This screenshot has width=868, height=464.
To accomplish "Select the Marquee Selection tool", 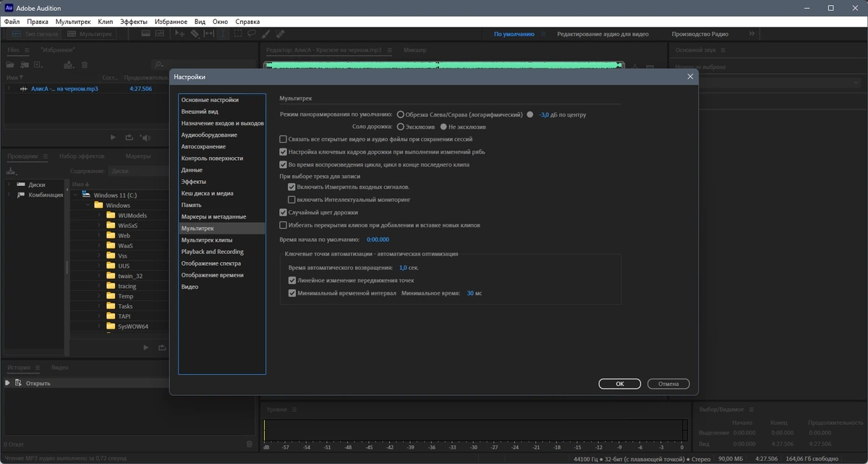I will (x=238, y=34).
